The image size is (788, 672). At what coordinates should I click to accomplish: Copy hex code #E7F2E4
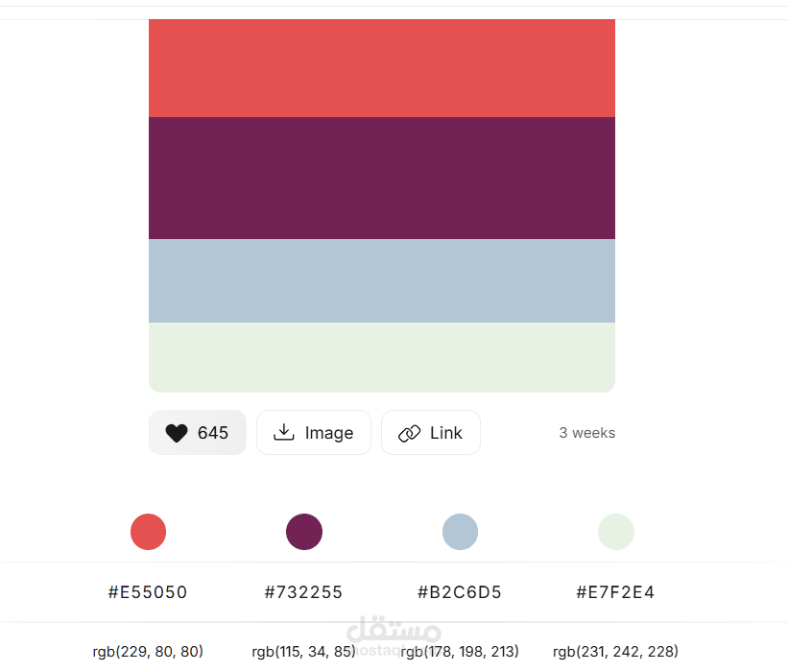point(615,592)
